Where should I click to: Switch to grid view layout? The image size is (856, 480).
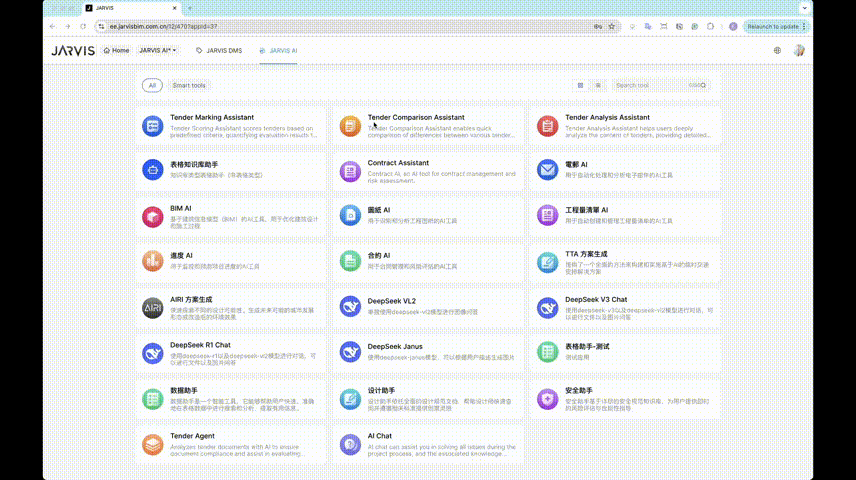[x=580, y=86]
